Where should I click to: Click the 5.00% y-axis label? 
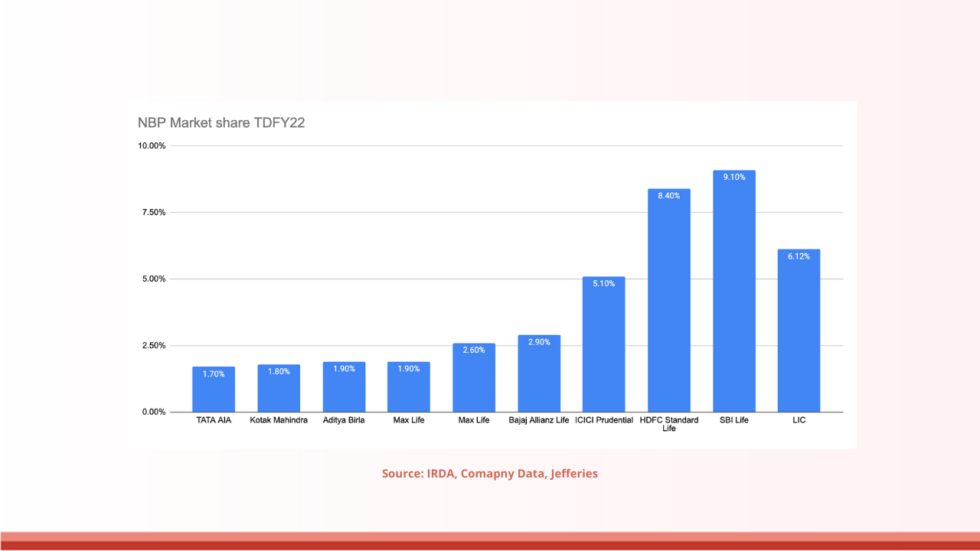pyautogui.click(x=154, y=279)
